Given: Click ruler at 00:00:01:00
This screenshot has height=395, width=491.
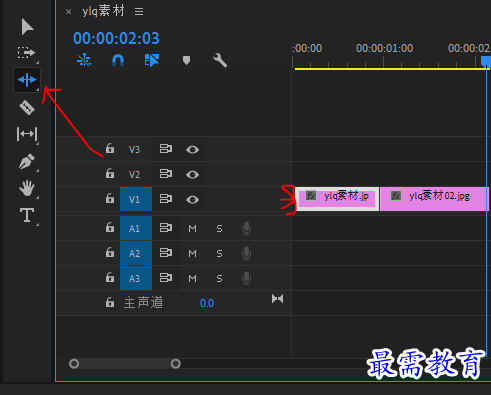Looking at the screenshot, I should click(x=384, y=49).
